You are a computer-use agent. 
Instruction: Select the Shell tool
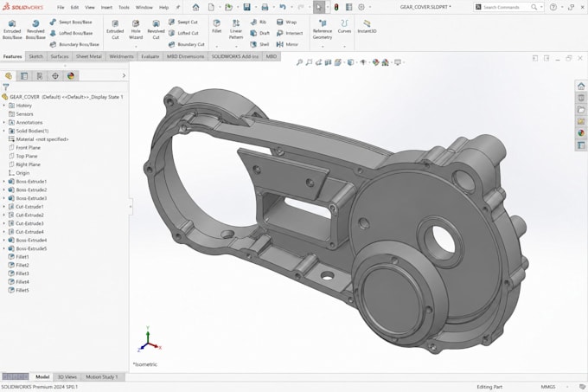click(260, 44)
